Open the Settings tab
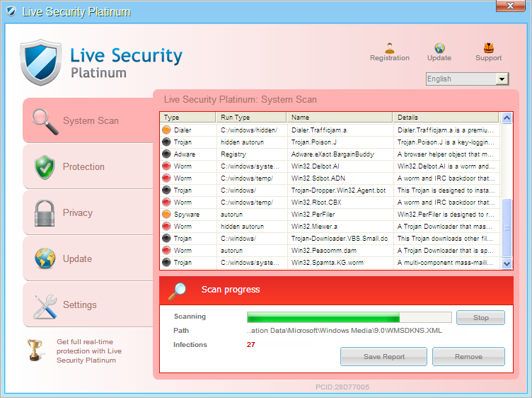 (x=88, y=305)
